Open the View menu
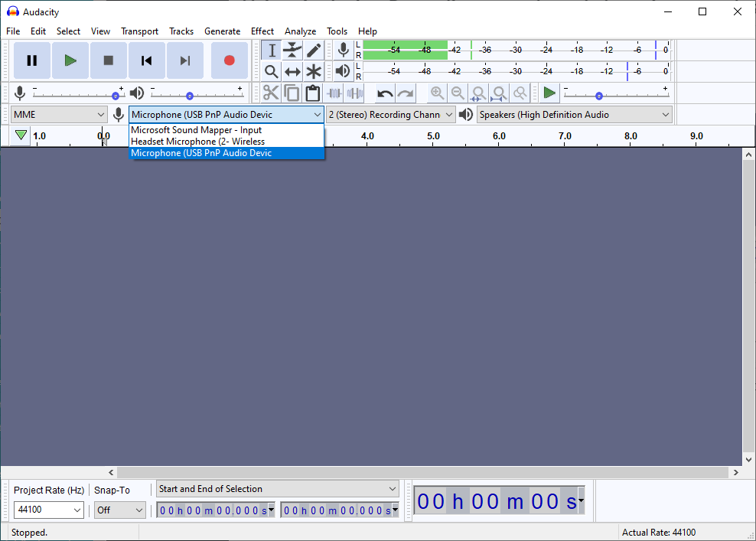Screen dimensions: 756x541 [x=100, y=31]
